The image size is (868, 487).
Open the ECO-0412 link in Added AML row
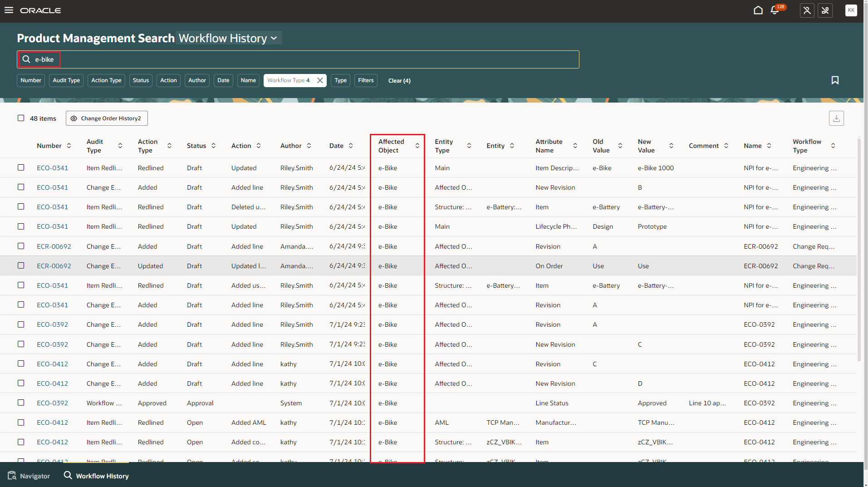53,423
